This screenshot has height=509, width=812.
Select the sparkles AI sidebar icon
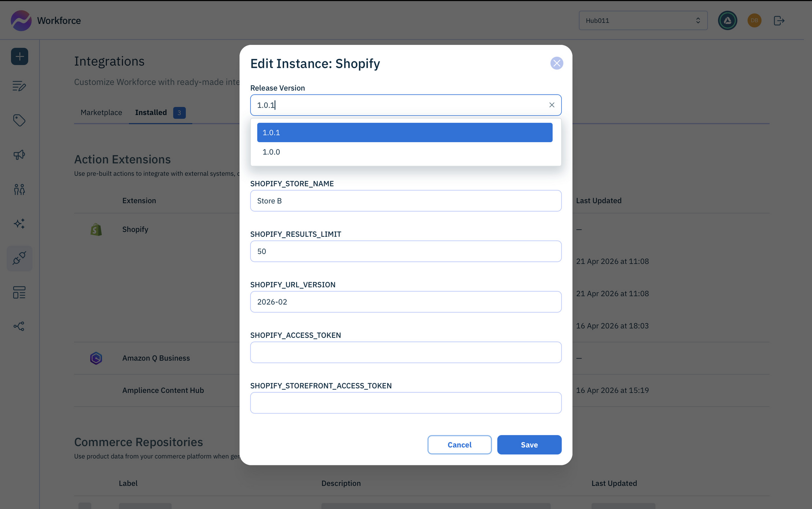19,223
